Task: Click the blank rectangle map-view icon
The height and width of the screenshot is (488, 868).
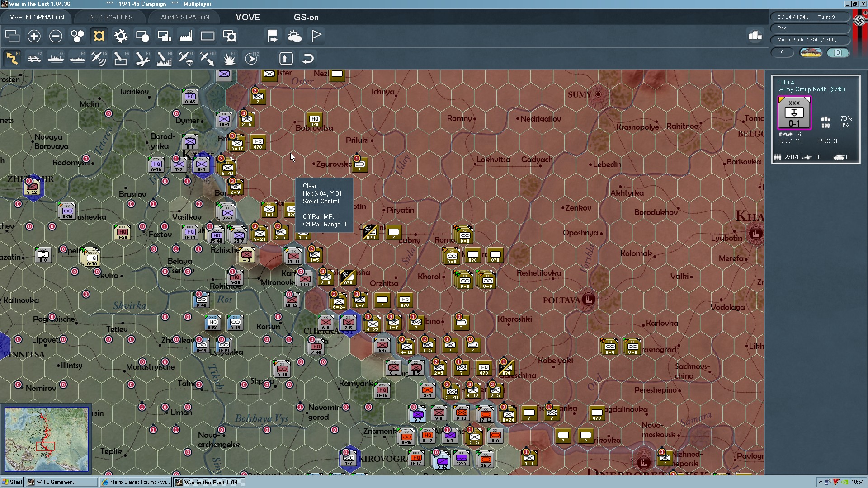Action: (208, 36)
